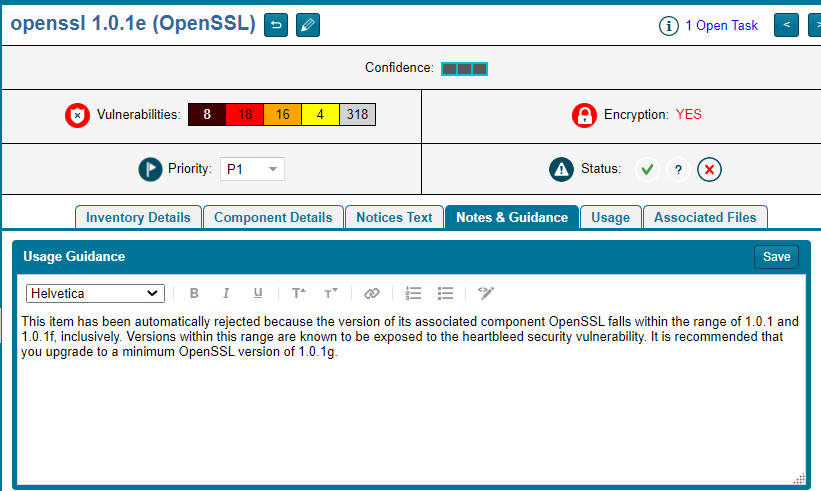Click the Encryption lock icon

(584, 115)
